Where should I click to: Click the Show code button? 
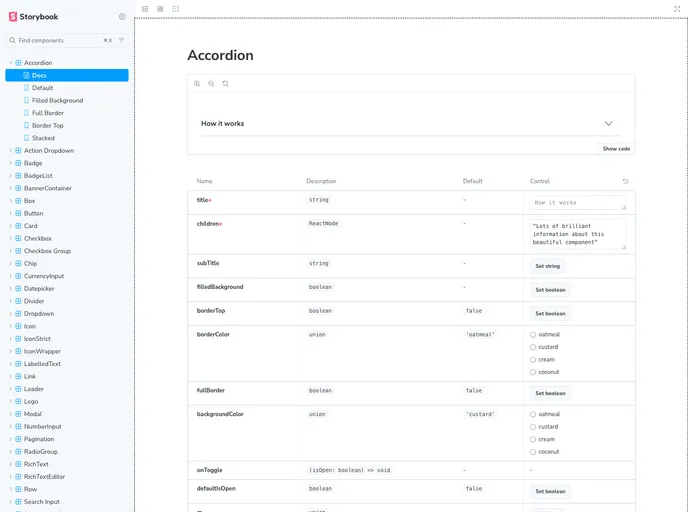(x=616, y=148)
